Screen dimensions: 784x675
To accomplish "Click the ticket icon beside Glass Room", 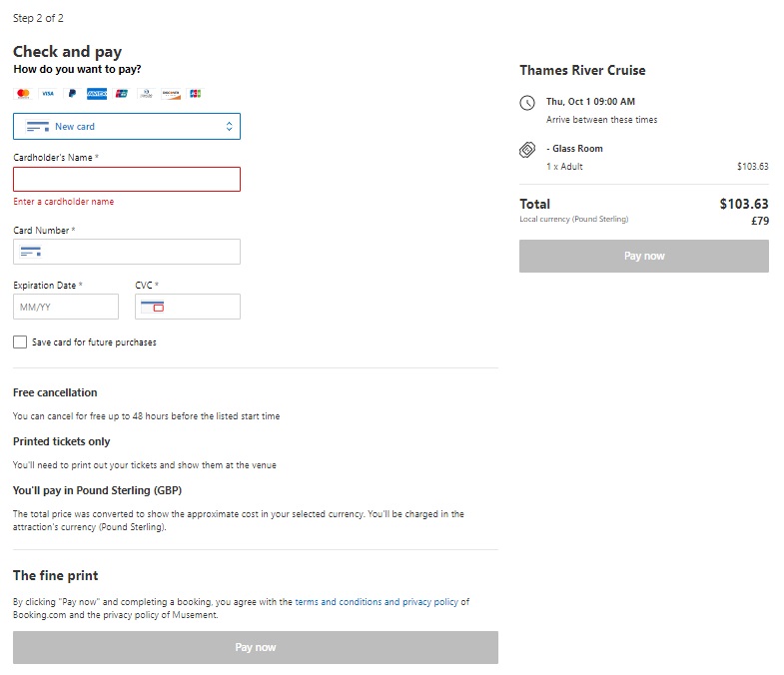I will point(527,150).
